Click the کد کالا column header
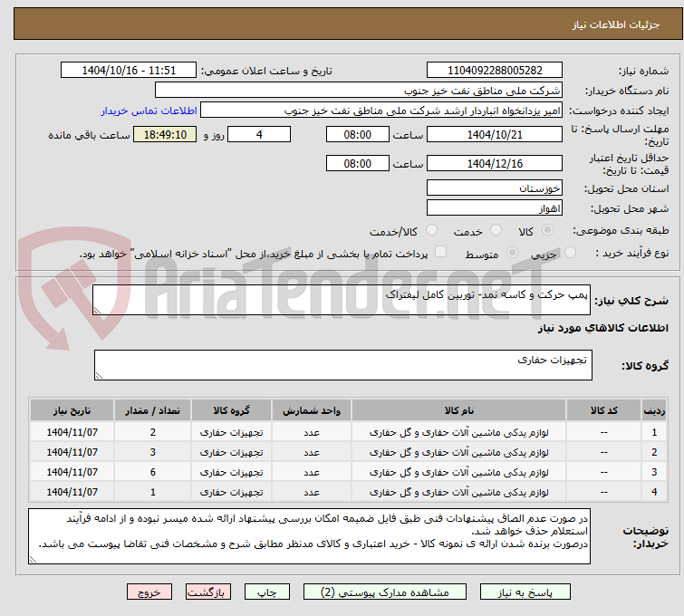The height and width of the screenshot is (616, 684). point(603,410)
